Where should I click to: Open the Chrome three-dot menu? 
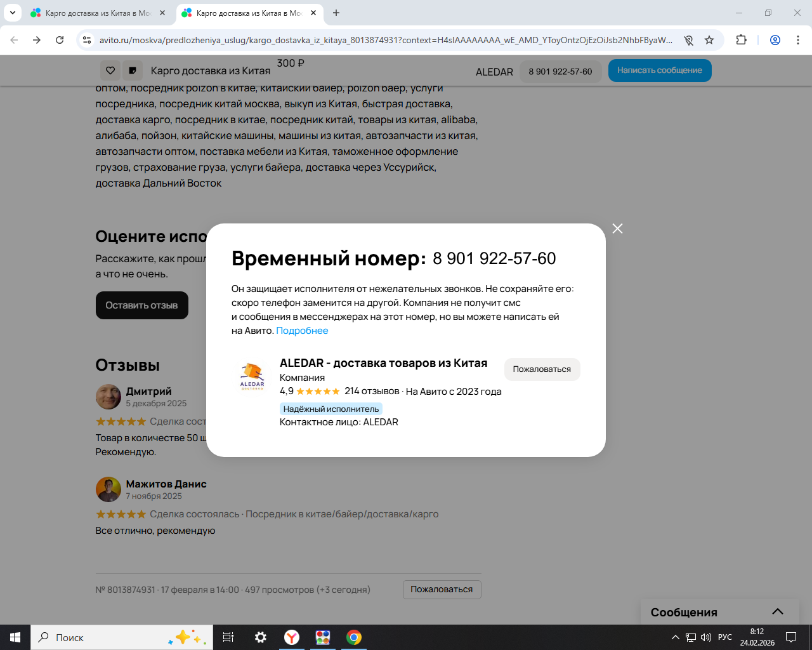pyautogui.click(x=798, y=40)
